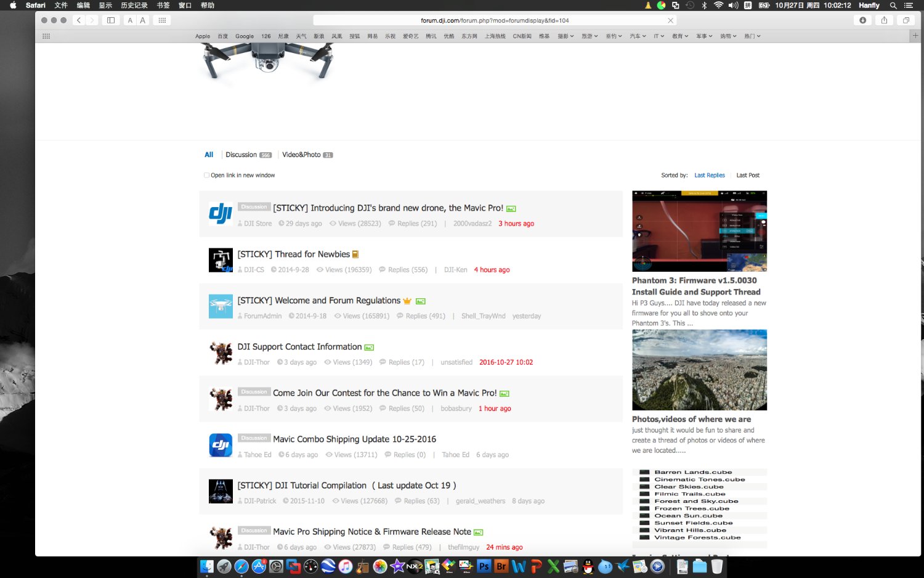
Task: Expand the 摄影 bookmarks folder
Action: [565, 36]
